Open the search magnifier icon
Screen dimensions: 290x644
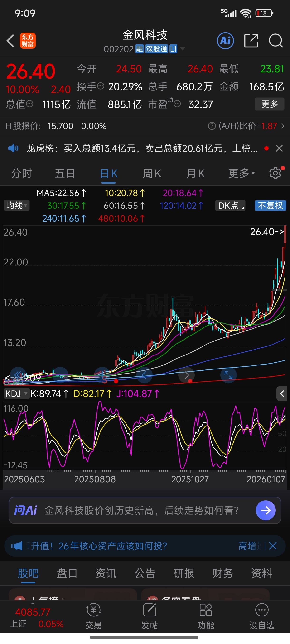tap(276, 41)
